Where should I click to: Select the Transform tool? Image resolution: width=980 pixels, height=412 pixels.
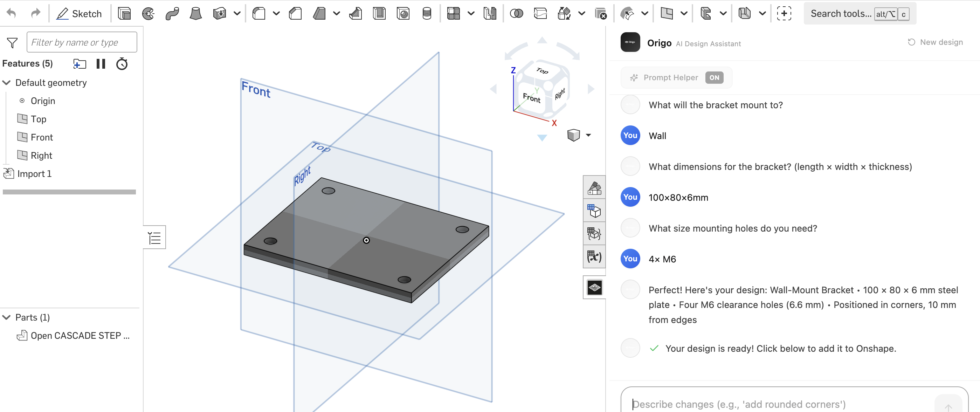564,13
